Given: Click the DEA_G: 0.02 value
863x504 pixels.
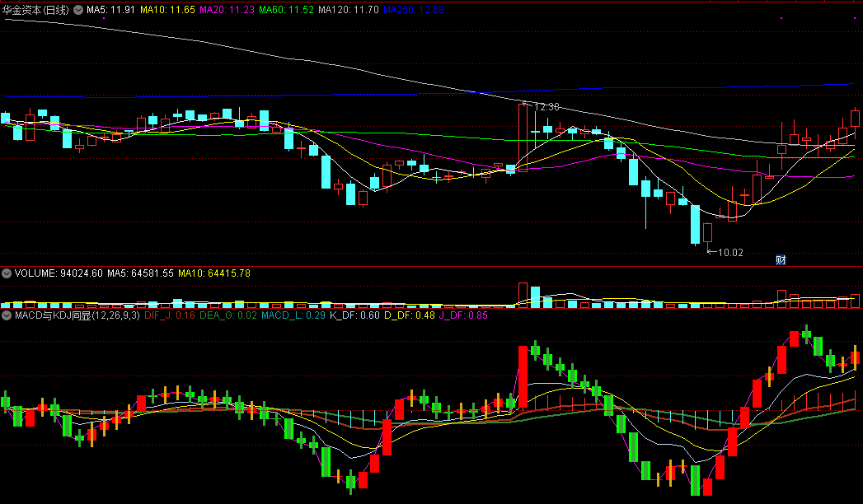Looking at the screenshot, I should pos(227,315).
